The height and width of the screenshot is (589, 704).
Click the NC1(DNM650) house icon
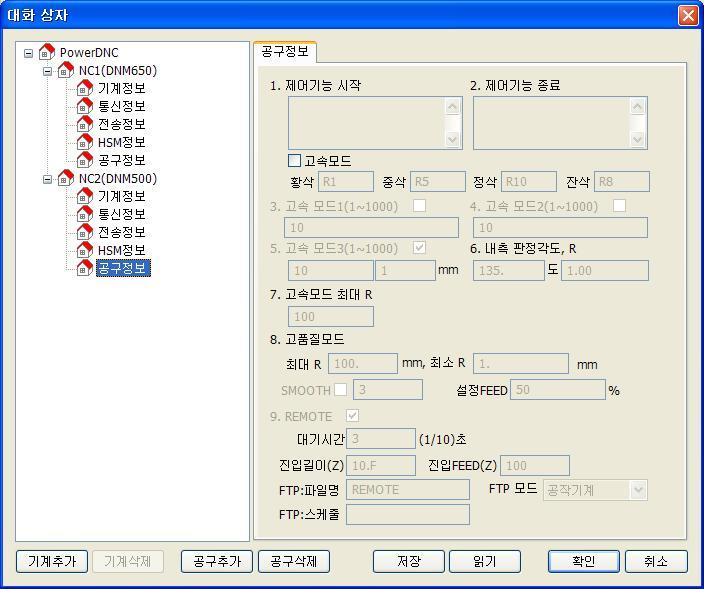coord(66,70)
